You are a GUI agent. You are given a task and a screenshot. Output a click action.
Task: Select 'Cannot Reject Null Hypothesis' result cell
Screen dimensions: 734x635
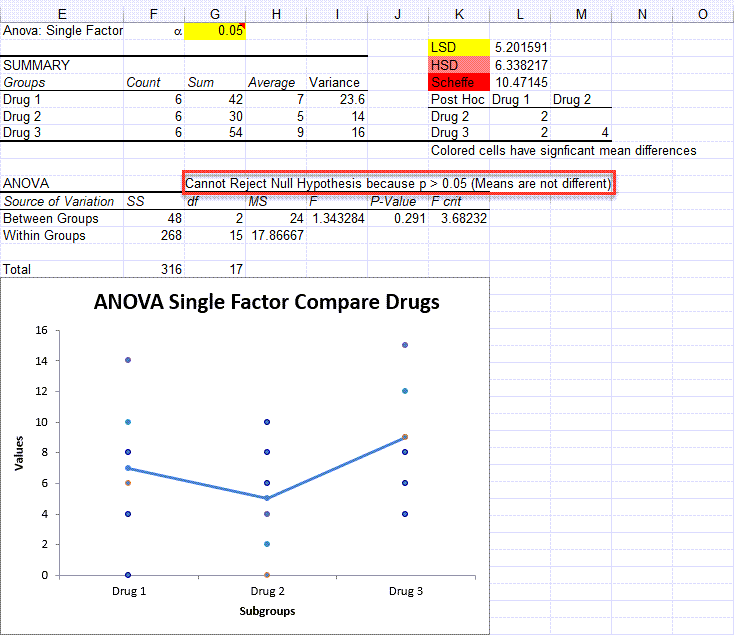point(398,183)
